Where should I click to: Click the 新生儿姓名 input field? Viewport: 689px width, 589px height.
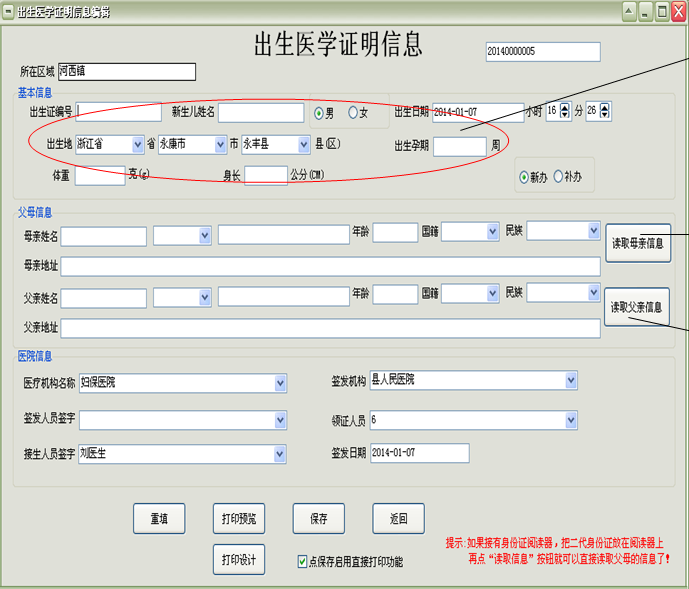(x=260, y=112)
